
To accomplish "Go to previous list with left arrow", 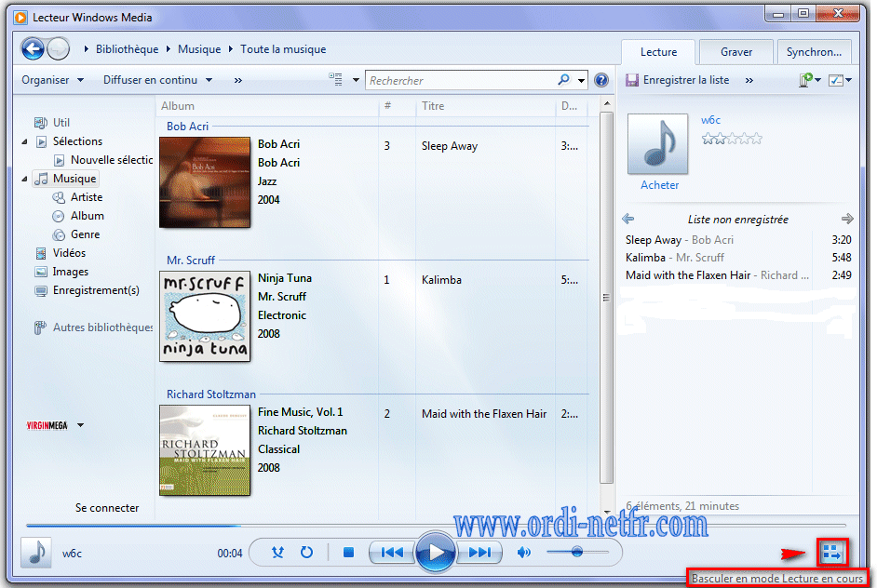I will coord(628,219).
